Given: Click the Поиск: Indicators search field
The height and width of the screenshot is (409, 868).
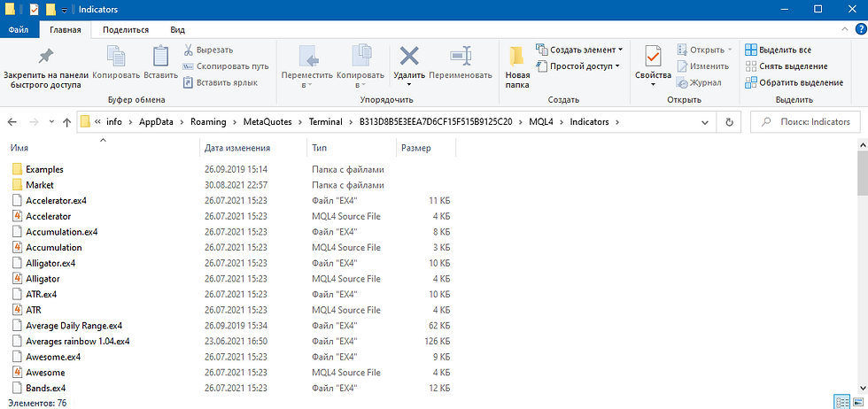Looking at the screenshot, I should [805, 122].
